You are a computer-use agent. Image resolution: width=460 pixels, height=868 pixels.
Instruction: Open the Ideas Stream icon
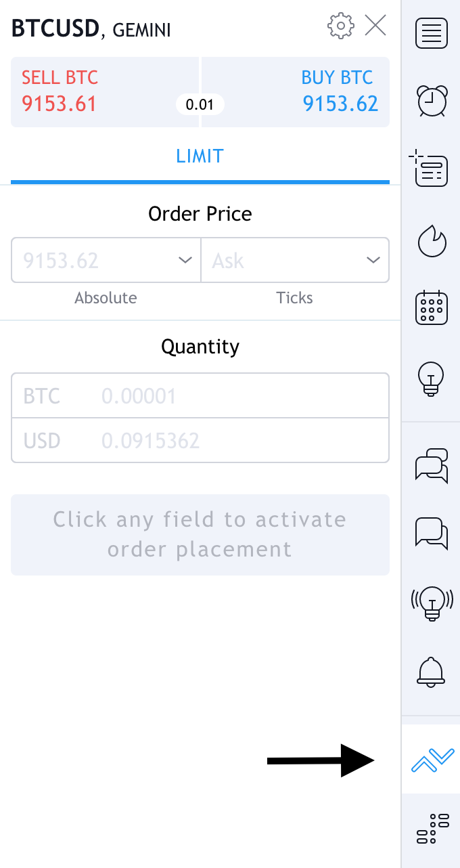click(431, 601)
